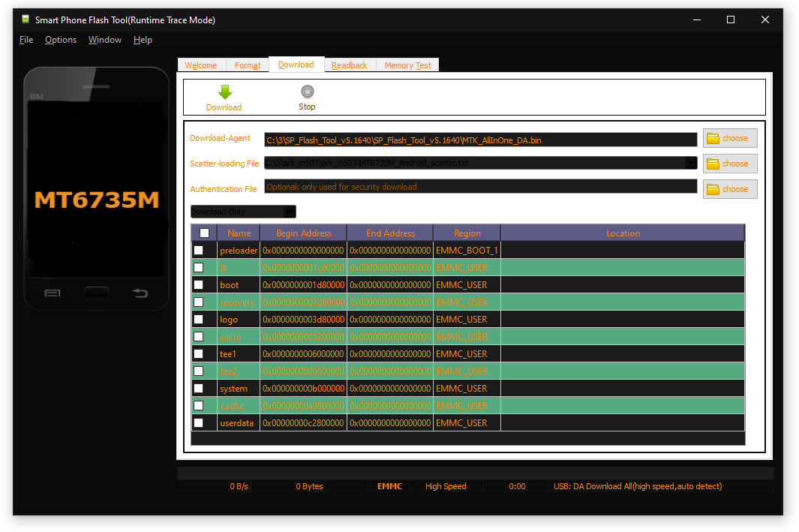Click the recovery name cell
The height and width of the screenshot is (532, 799).
coord(239,302)
